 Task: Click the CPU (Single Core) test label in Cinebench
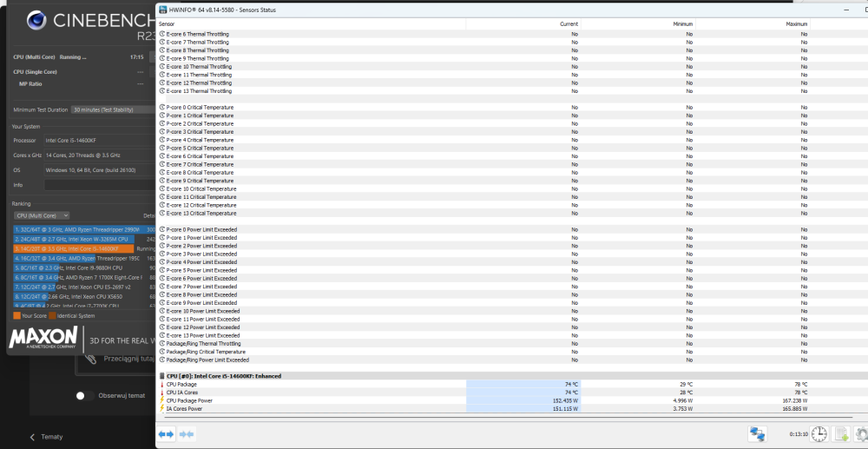pos(35,71)
